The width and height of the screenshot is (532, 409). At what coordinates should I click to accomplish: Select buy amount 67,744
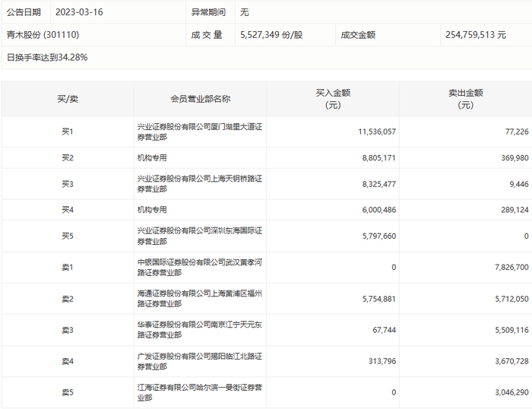click(384, 330)
